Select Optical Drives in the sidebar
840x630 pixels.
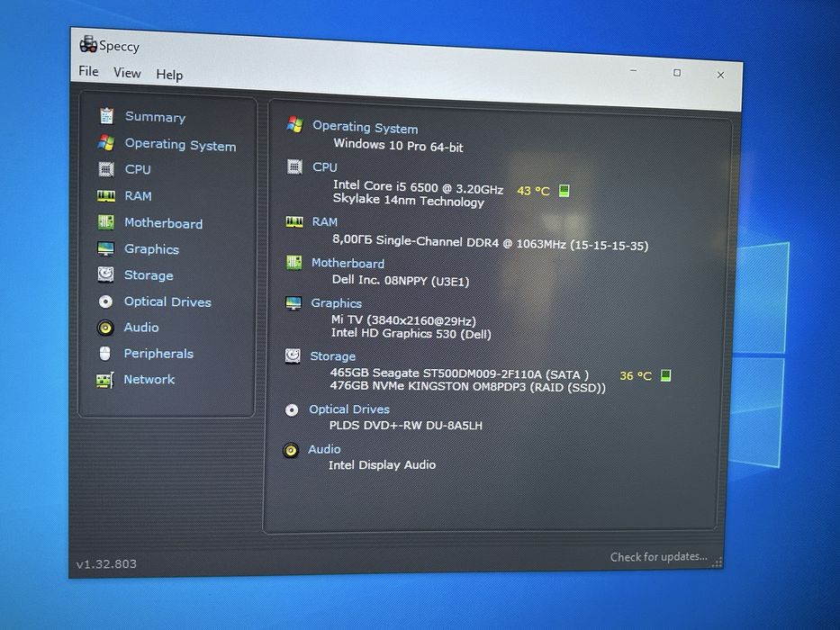(x=167, y=301)
